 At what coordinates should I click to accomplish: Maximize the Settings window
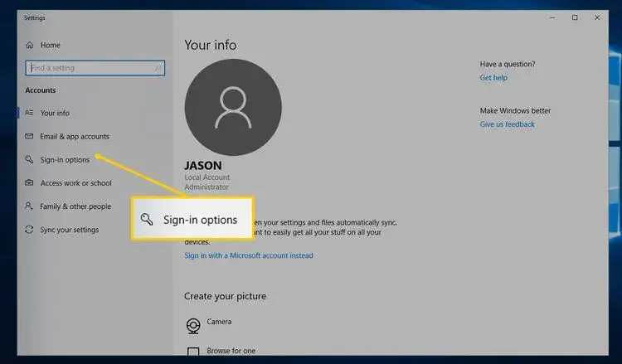(575, 17)
